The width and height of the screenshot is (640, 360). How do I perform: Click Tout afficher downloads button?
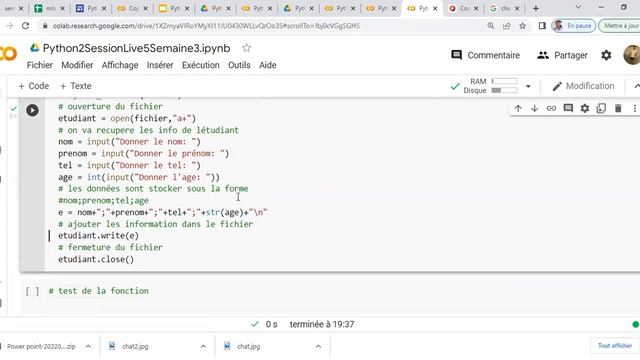(x=615, y=346)
